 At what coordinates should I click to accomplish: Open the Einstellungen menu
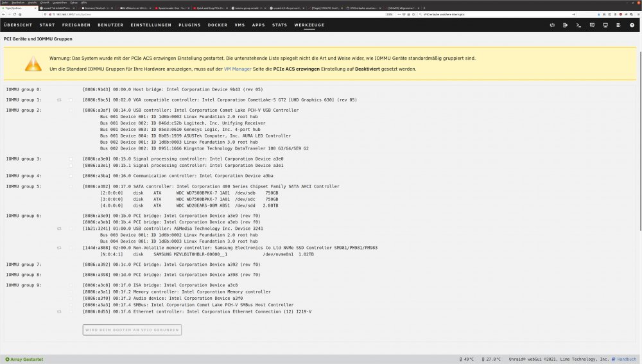(151, 25)
